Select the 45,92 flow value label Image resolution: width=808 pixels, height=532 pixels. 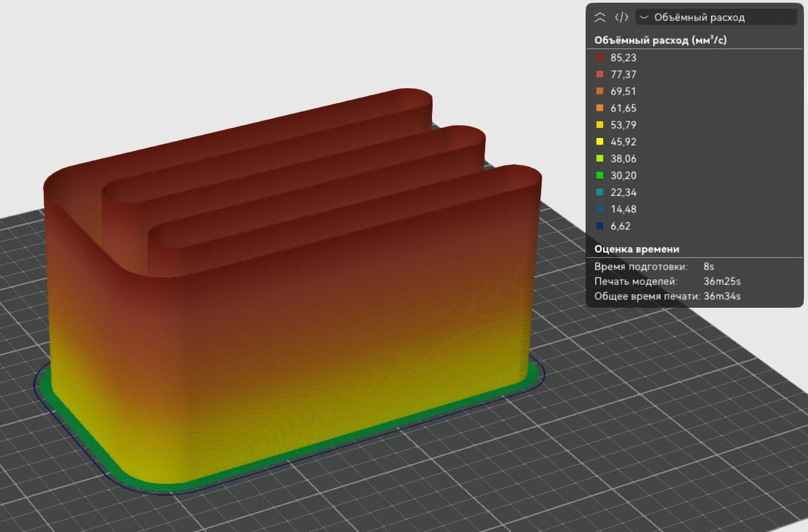[623, 141]
